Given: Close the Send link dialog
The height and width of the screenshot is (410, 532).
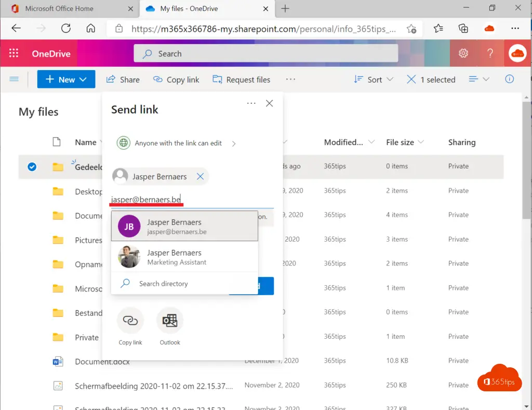Looking at the screenshot, I should 269,103.
